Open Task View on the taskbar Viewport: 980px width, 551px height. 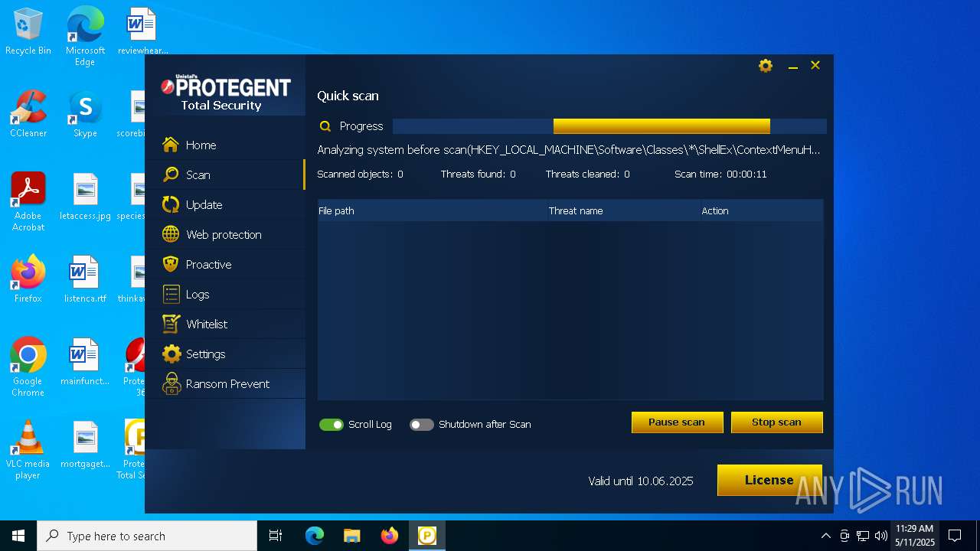(276, 536)
